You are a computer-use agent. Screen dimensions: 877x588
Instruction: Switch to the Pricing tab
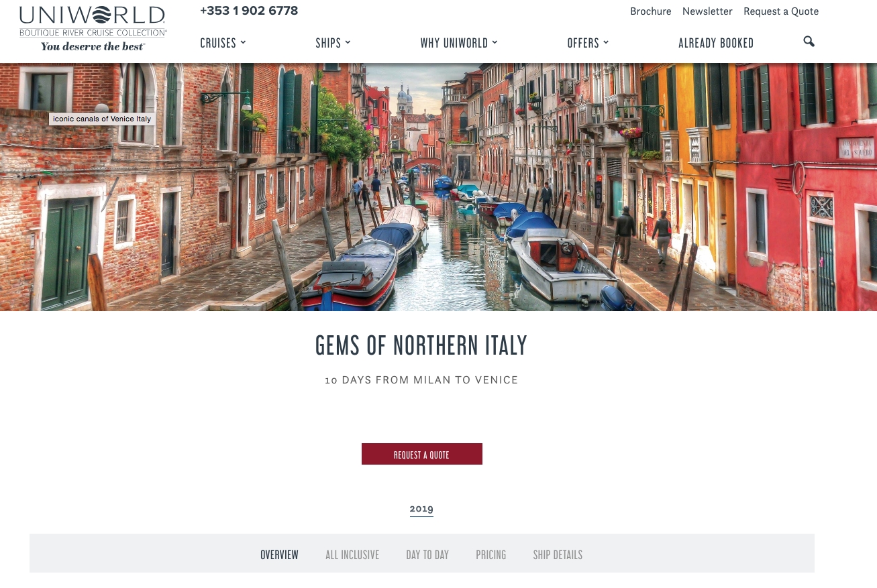tap(491, 554)
